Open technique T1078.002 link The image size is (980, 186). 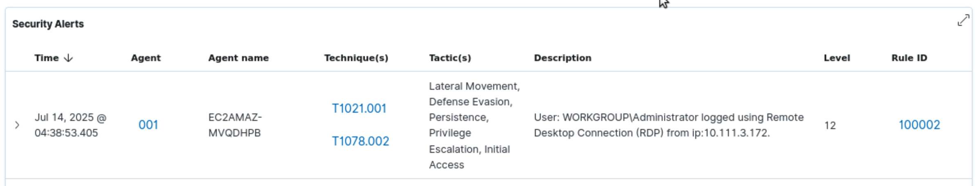coord(360,141)
